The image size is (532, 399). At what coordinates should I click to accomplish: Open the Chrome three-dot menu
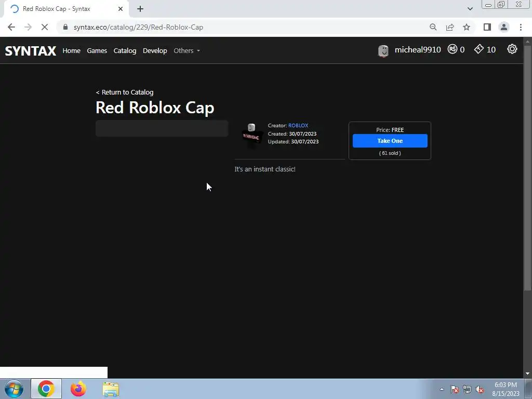521,27
